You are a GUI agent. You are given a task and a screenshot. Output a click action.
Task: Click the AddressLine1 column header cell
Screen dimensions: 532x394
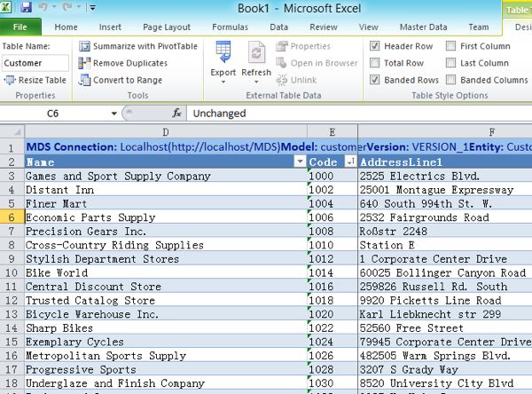pyautogui.click(x=445, y=162)
